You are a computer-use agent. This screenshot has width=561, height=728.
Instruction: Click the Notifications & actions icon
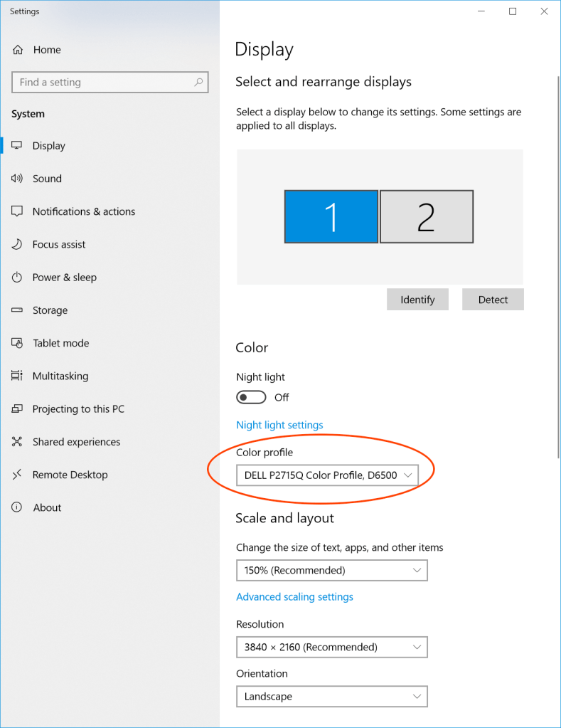point(17,211)
